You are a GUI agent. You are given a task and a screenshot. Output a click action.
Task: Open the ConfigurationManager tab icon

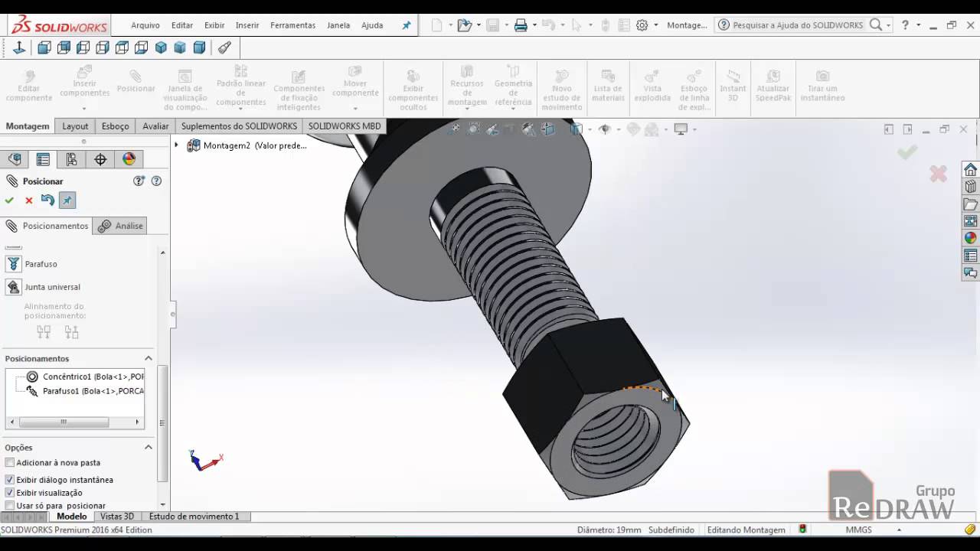(x=71, y=159)
